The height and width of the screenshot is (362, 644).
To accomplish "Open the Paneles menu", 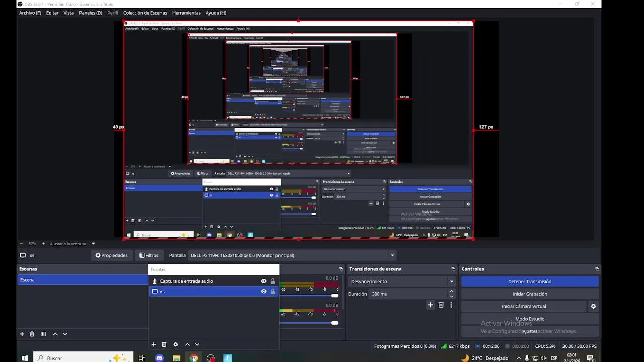I will click(91, 13).
